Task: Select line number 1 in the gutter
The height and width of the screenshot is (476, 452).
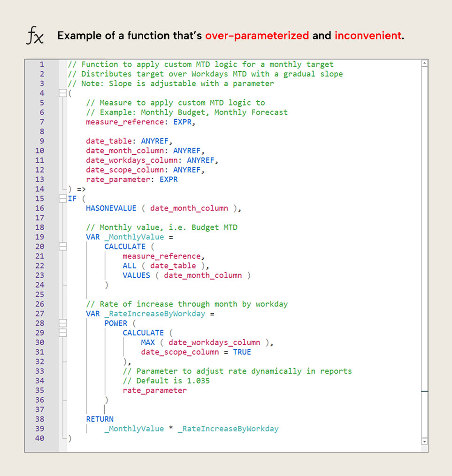Action: [x=41, y=64]
